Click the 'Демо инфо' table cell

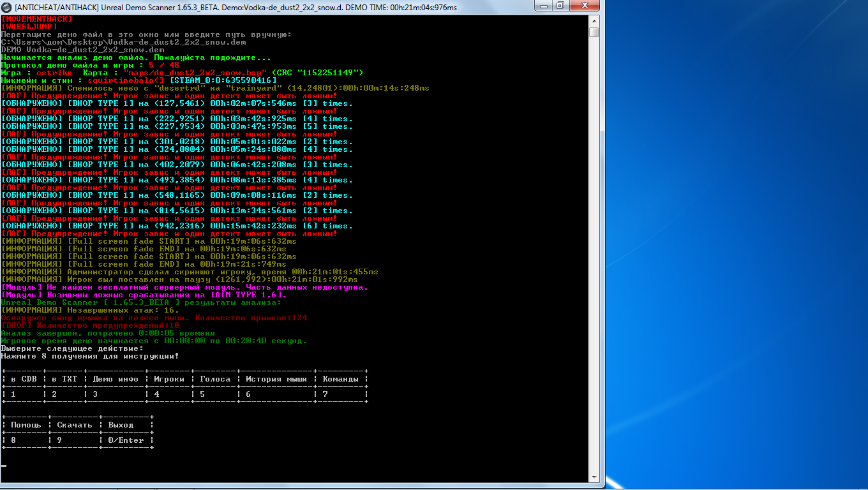tap(116, 379)
